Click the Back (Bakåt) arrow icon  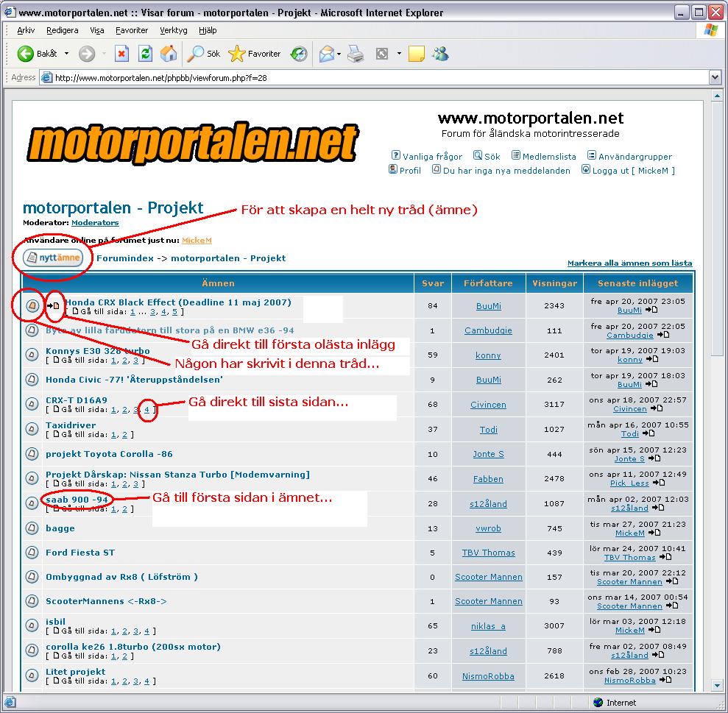pos(26,54)
